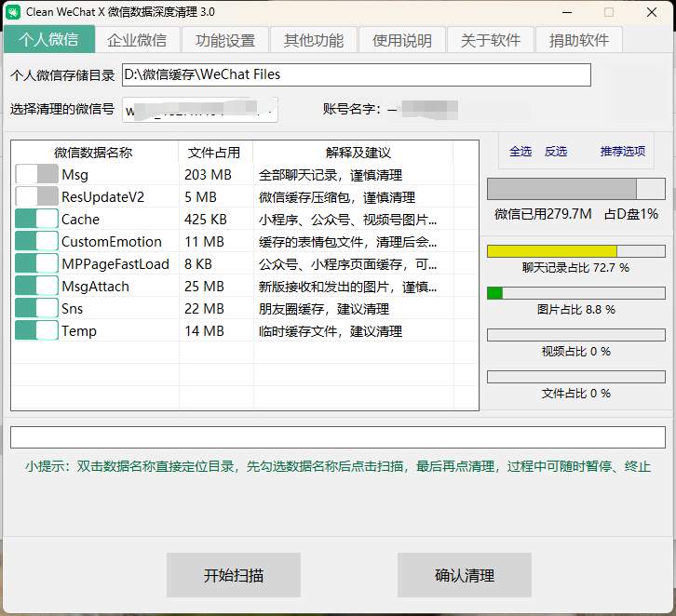Select the ResUpdateV2 data name
The image size is (676, 616).
103,197
